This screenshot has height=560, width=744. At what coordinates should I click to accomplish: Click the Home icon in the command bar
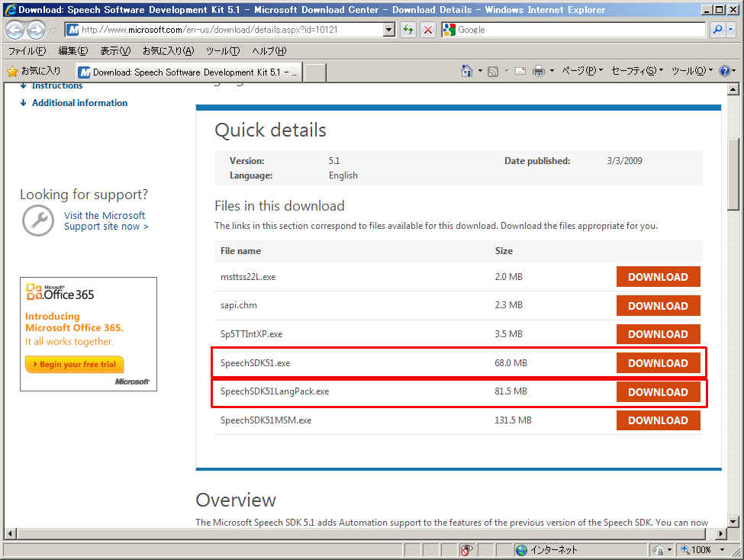[x=467, y=71]
